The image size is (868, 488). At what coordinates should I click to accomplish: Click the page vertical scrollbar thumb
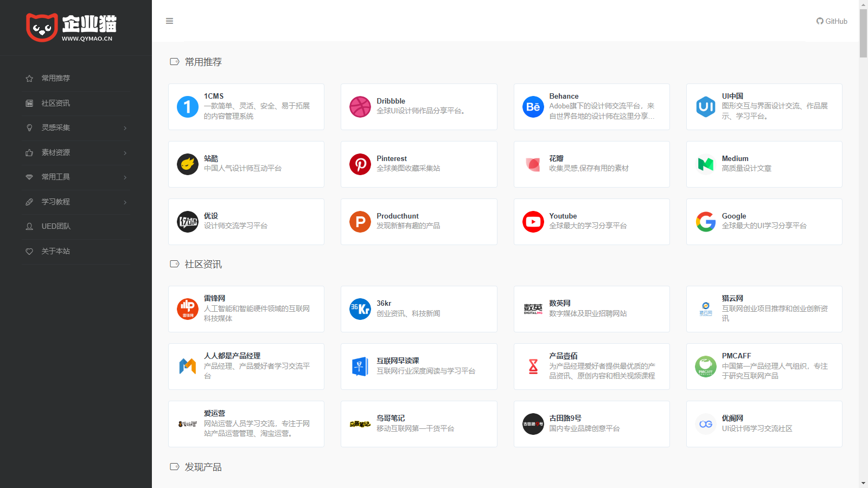click(863, 33)
